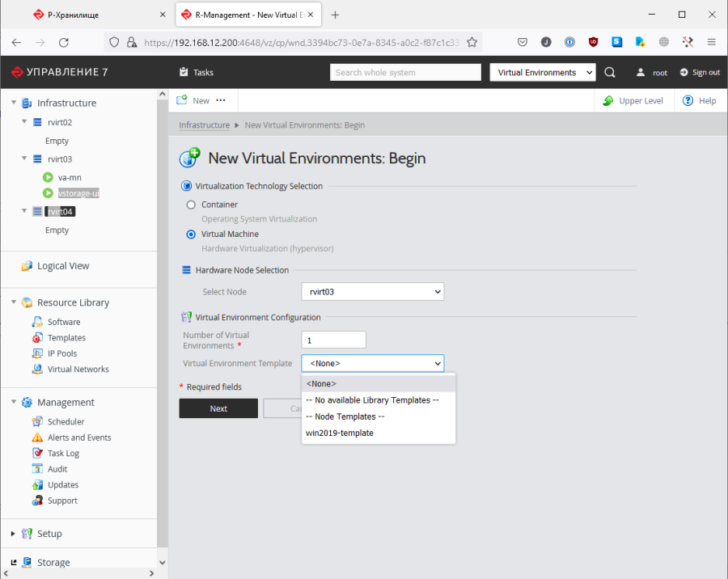Select the Container radio button
The width and height of the screenshot is (728, 579).
(x=191, y=205)
